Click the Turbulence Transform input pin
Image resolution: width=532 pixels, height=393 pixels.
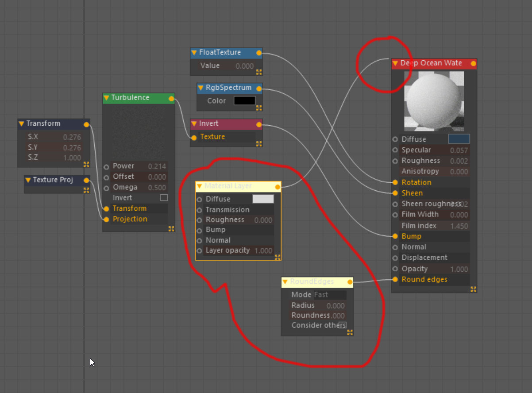(x=106, y=209)
